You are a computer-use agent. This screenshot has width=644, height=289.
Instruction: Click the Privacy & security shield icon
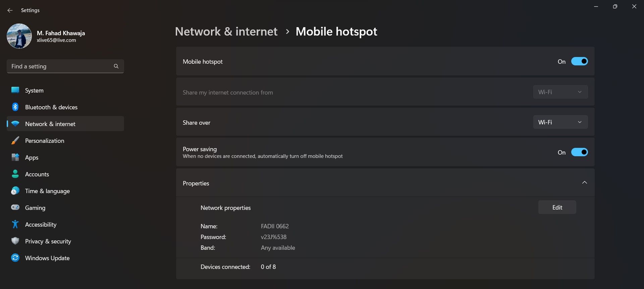tap(15, 241)
